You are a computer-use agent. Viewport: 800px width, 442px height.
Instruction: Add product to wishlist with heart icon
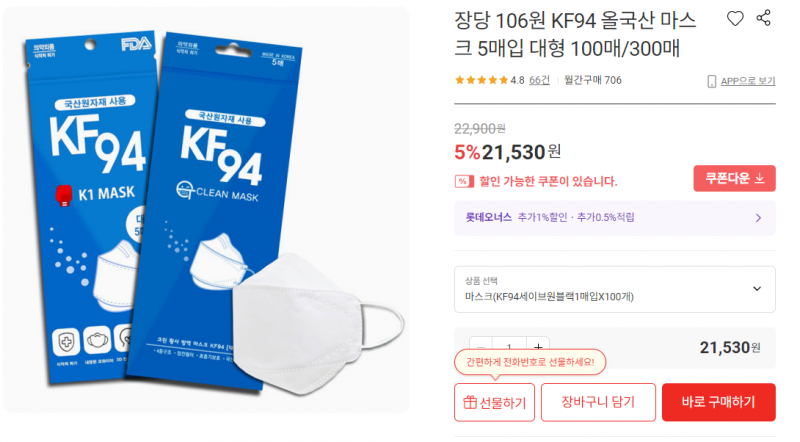735,19
